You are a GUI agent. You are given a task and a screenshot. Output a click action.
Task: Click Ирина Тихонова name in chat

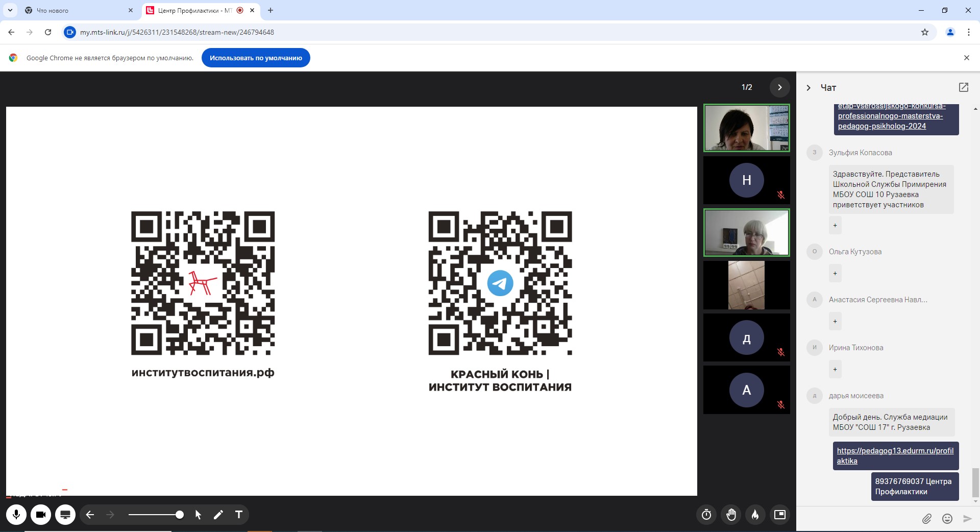pyautogui.click(x=856, y=348)
